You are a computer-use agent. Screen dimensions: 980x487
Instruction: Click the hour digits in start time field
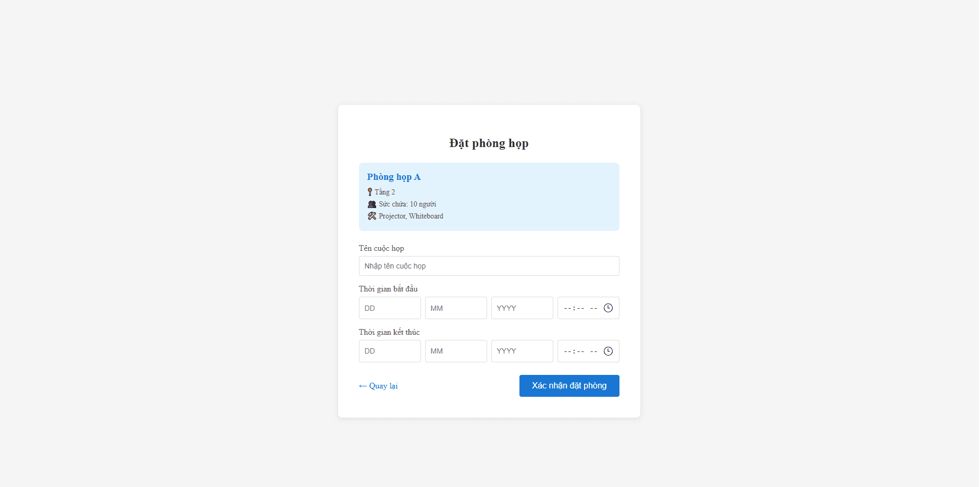(567, 308)
